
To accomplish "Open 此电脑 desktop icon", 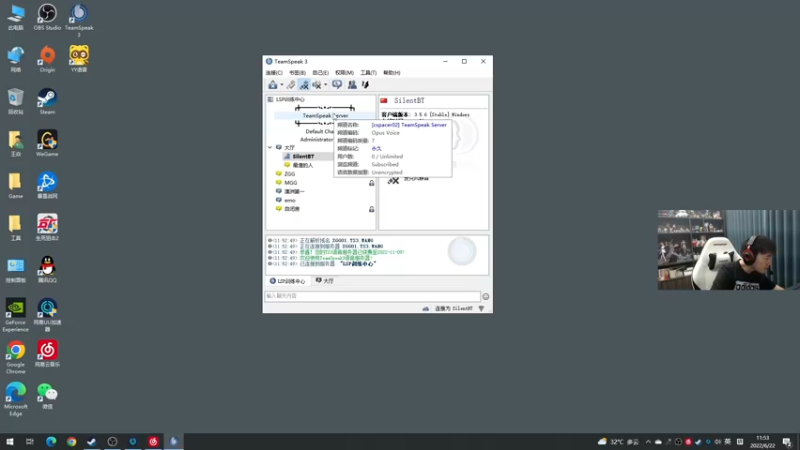I will pos(15,17).
